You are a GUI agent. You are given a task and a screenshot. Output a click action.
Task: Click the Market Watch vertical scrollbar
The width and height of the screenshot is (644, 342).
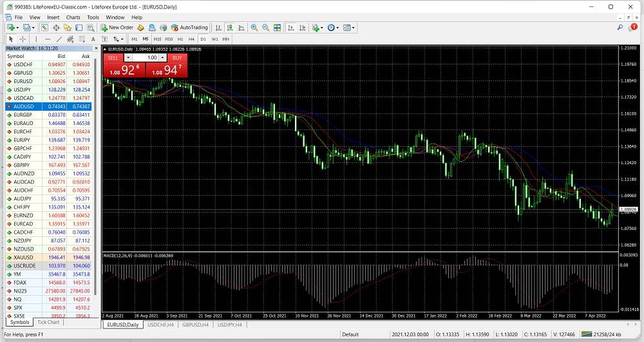pyautogui.click(x=96, y=176)
